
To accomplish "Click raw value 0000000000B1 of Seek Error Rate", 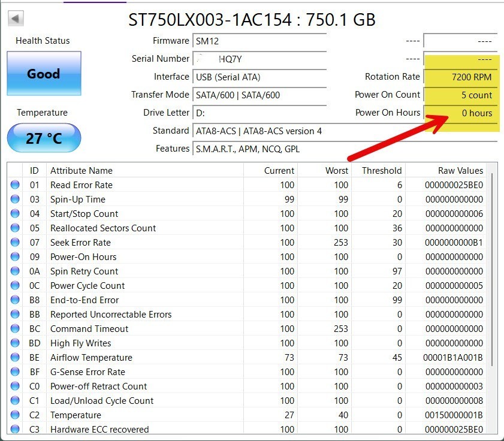I will 454,242.
